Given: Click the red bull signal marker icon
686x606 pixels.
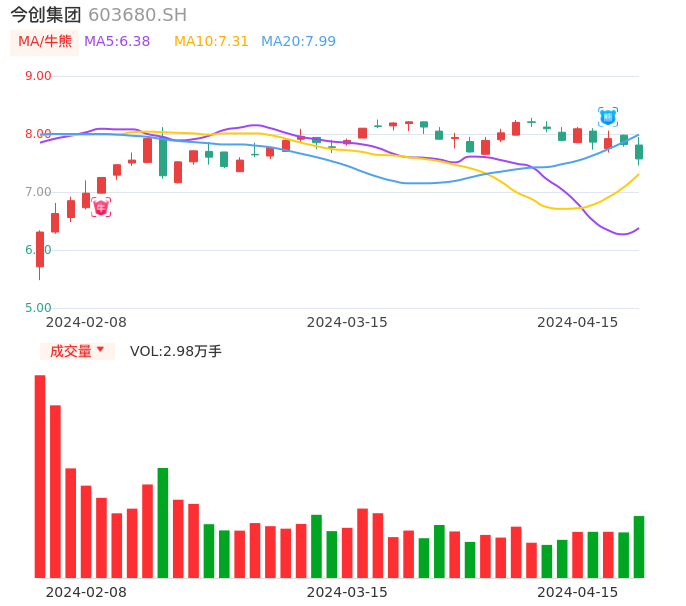Looking at the screenshot, I should tap(101, 207).
